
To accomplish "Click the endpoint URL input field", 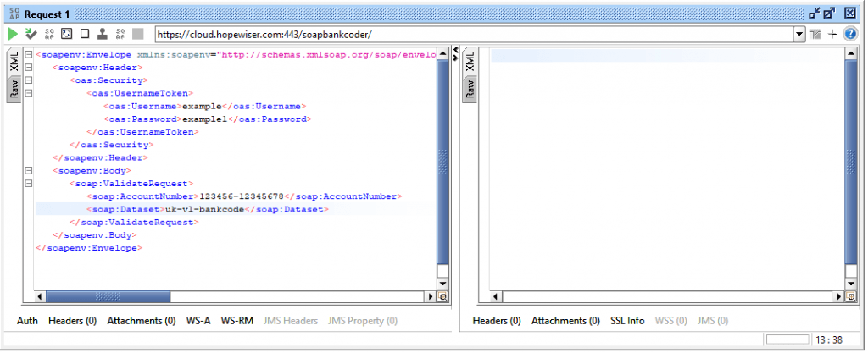I will (473, 34).
